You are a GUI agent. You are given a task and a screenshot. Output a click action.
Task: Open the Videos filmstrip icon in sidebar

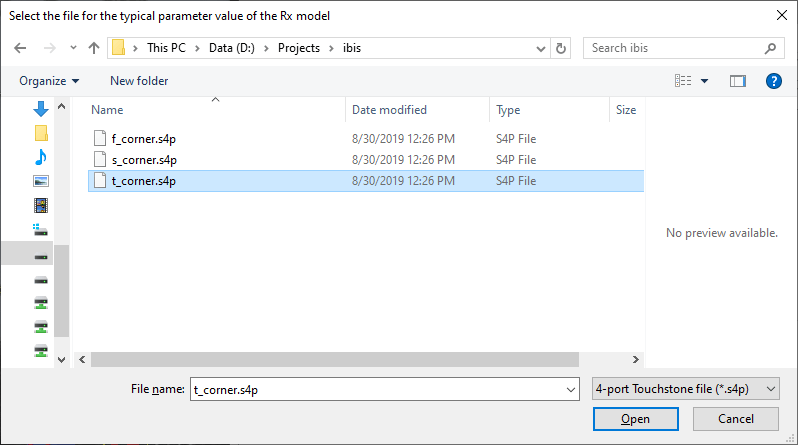point(41,205)
